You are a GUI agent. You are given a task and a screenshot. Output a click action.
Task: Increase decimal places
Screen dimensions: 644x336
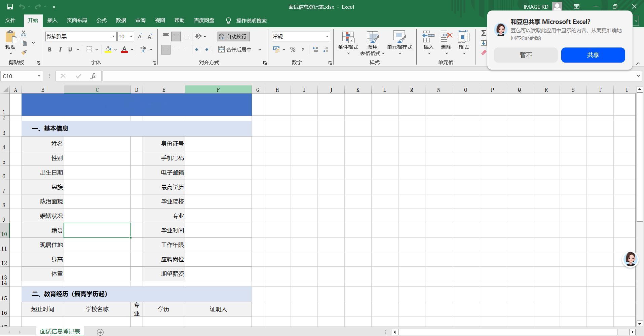click(315, 49)
